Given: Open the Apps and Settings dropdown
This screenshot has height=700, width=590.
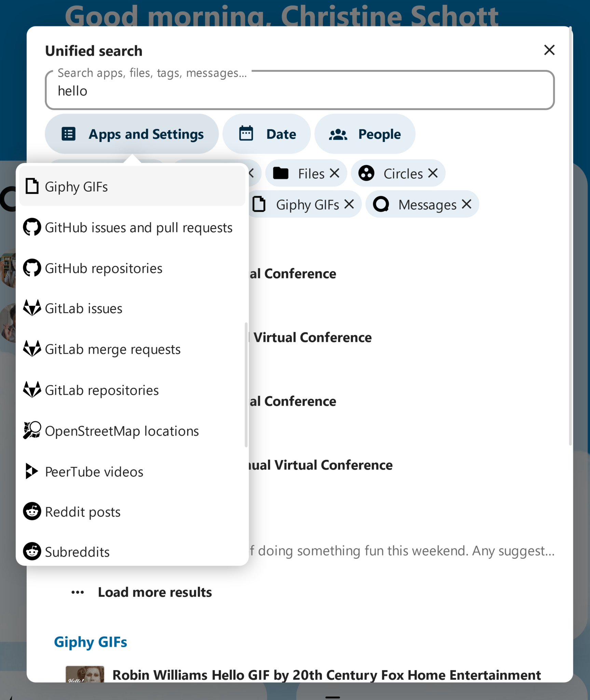Looking at the screenshot, I should (x=132, y=134).
